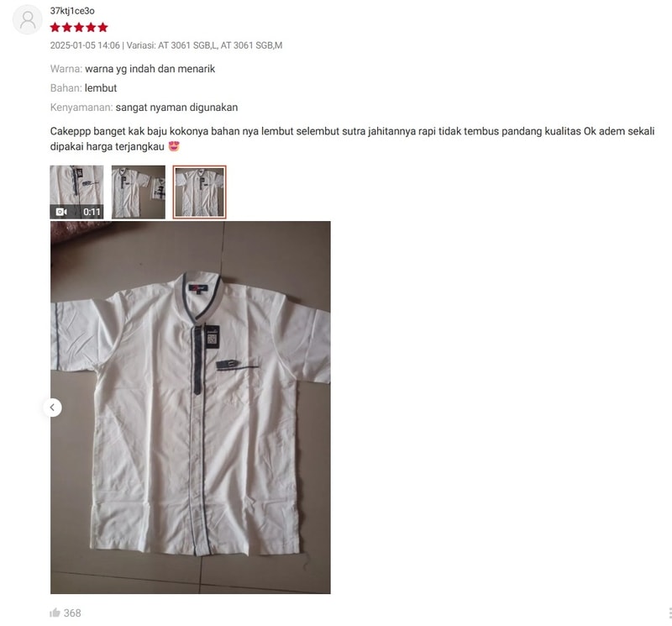This screenshot has height=626, width=672.
Task: Click the heart-eyes emoji in the review
Action: click(174, 146)
